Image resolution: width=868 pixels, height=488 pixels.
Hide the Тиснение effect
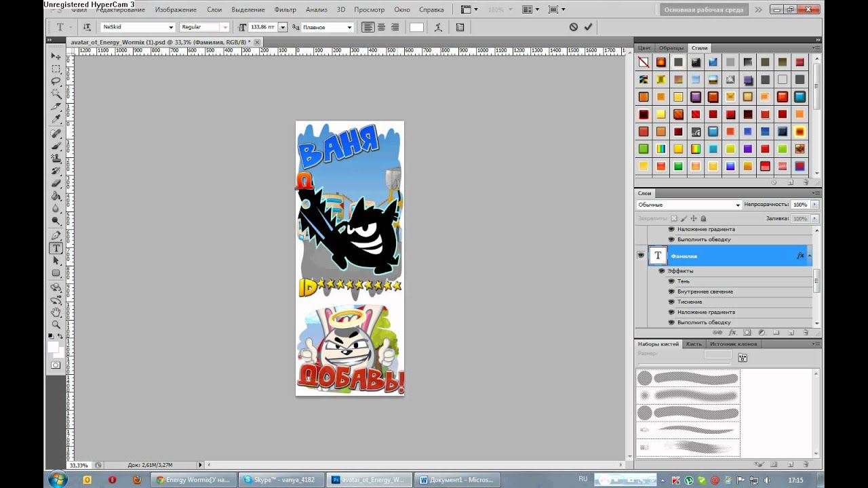(x=671, y=302)
